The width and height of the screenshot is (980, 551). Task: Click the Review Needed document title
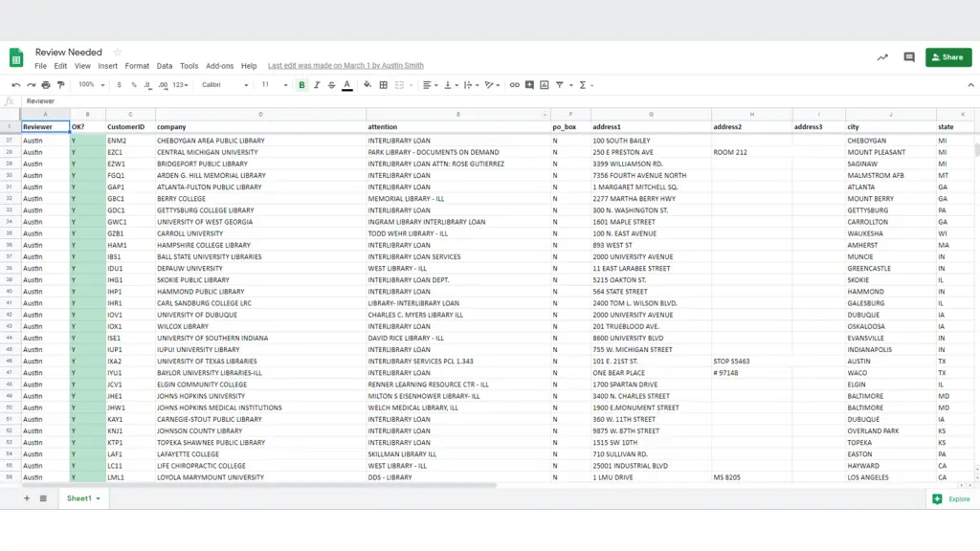(x=68, y=52)
